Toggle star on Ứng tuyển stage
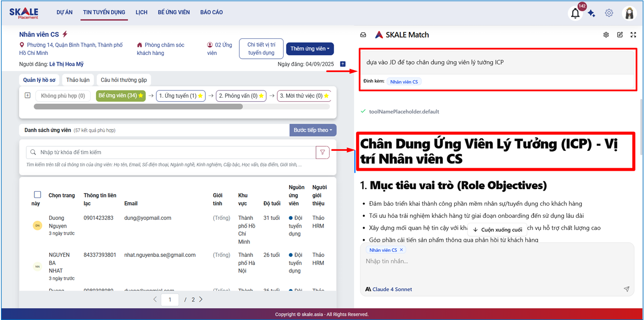Image resolution: width=644 pixels, height=320 pixels. [200, 96]
